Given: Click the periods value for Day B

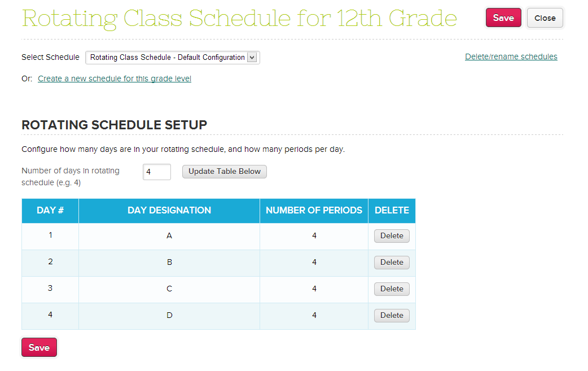Looking at the screenshot, I should click(x=314, y=262).
